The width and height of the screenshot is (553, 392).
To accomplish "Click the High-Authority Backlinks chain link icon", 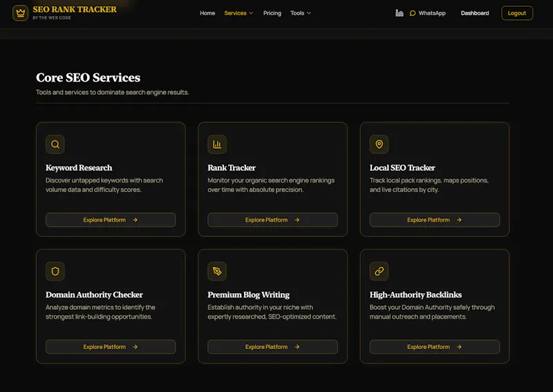I will pyautogui.click(x=379, y=271).
